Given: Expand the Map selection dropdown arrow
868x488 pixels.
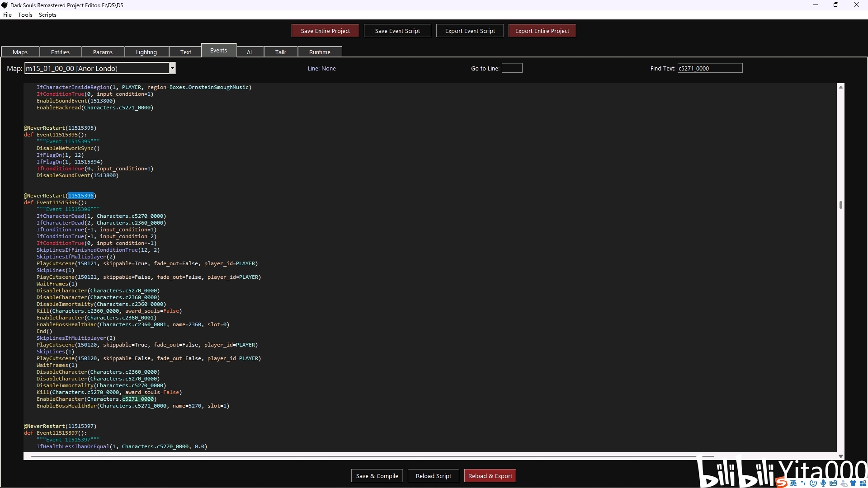Looking at the screenshot, I should pos(172,69).
